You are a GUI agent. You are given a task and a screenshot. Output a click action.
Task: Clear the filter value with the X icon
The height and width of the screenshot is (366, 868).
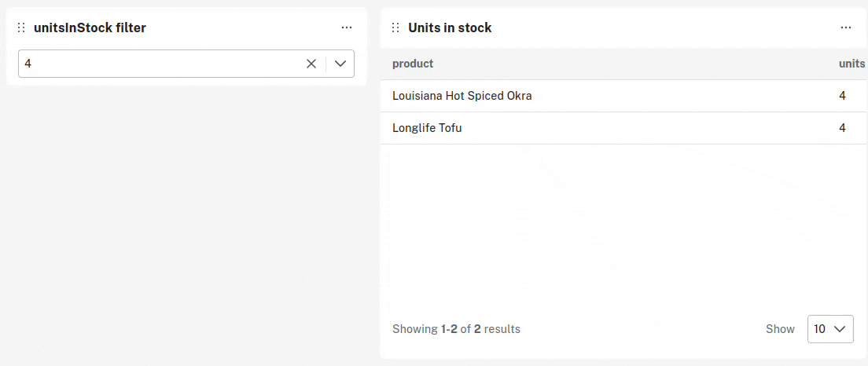pyautogui.click(x=311, y=64)
